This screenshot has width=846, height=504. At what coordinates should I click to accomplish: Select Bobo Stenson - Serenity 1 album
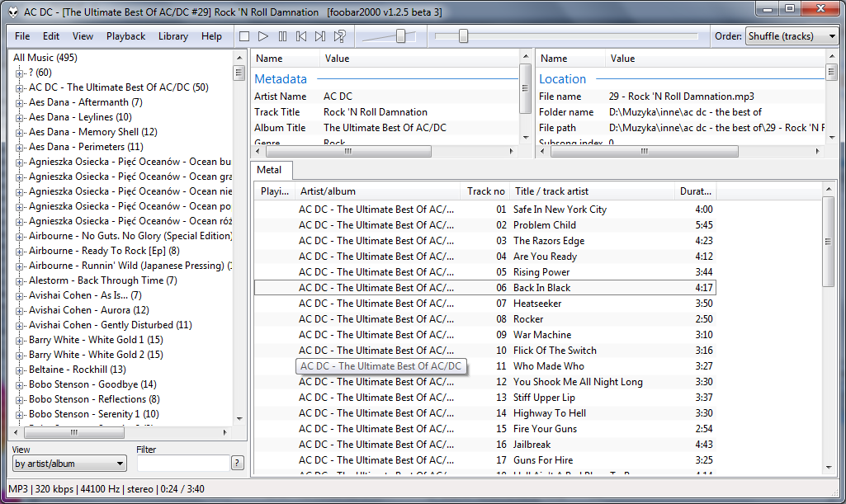[x=94, y=414]
